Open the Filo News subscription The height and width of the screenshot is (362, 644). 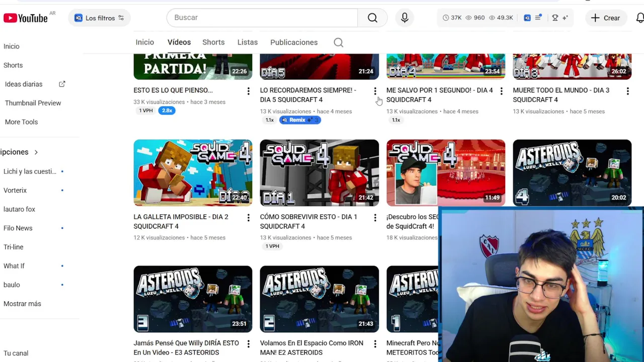18,228
